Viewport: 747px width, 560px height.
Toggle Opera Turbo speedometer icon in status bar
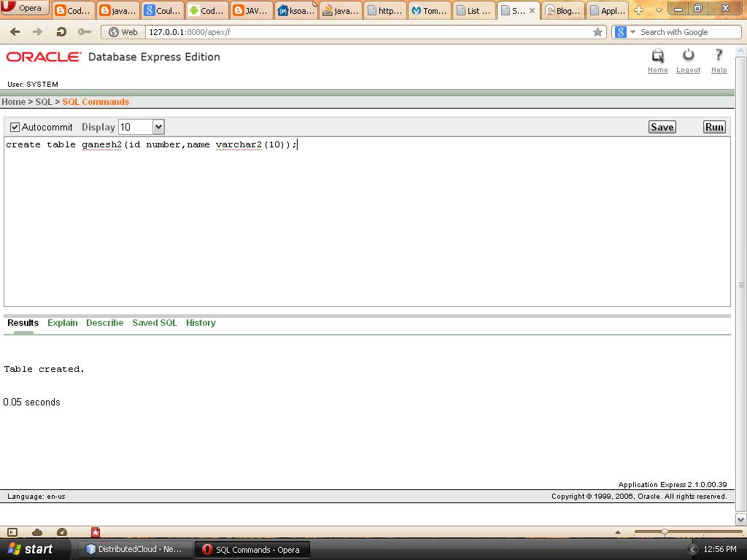(x=62, y=532)
